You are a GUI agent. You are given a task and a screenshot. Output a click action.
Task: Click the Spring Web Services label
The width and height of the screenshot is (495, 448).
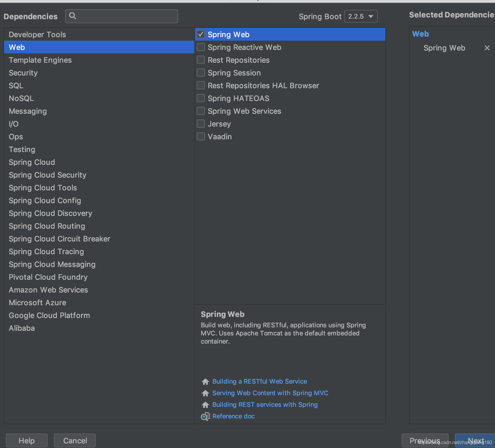(x=244, y=111)
